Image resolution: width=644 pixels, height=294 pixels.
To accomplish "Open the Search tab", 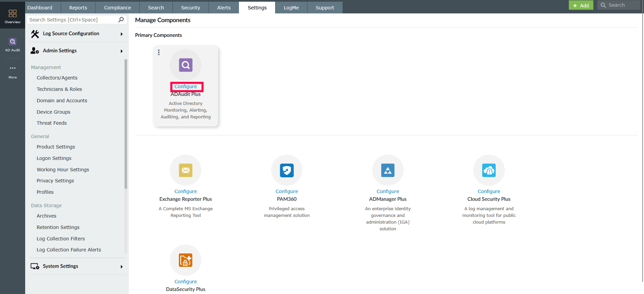I will pos(156,8).
